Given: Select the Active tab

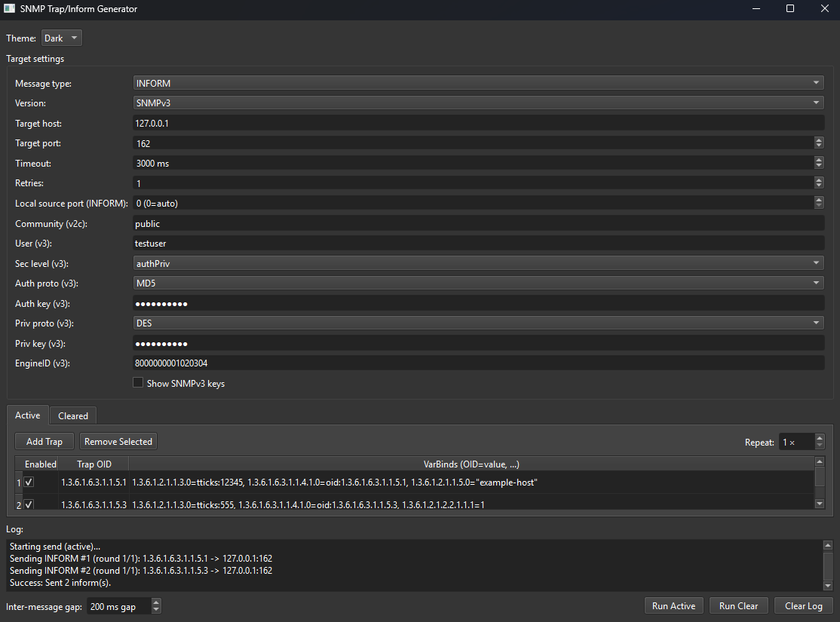Looking at the screenshot, I should point(27,415).
